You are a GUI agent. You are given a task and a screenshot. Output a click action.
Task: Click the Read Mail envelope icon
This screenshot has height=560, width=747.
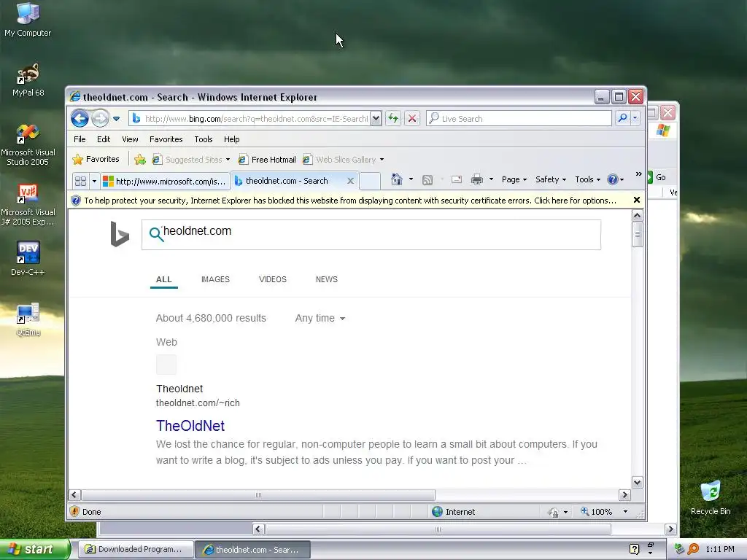[457, 179]
